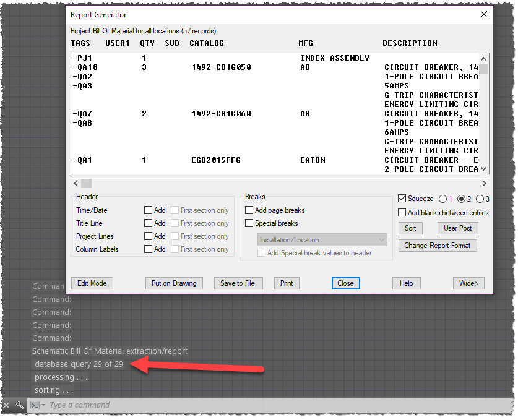This screenshot has width=518, height=420.
Task: Check the Special breaks checkbox
Action: click(x=250, y=223)
